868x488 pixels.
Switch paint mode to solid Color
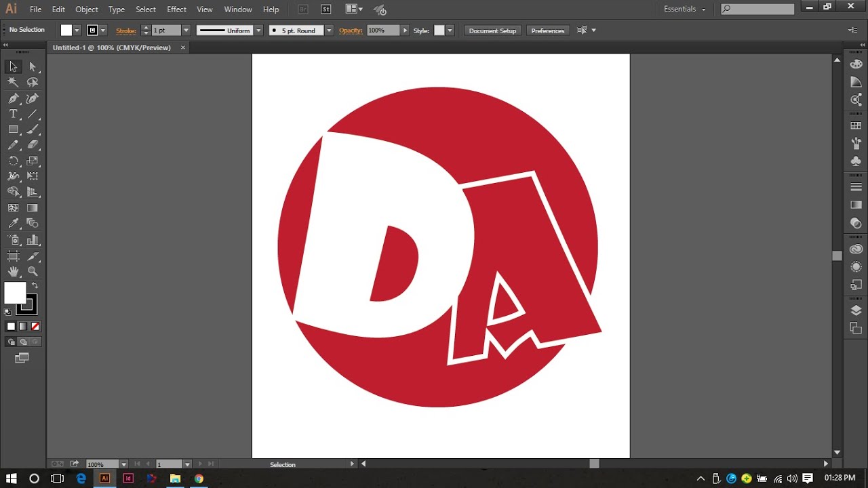tap(11, 327)
